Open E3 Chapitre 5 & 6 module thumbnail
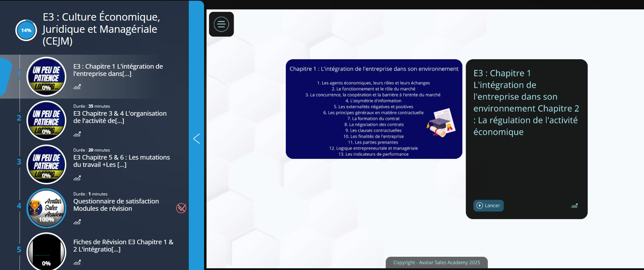The height and width of the screenshot is (270, 644). pyautogui.click(x=46, y=164)
